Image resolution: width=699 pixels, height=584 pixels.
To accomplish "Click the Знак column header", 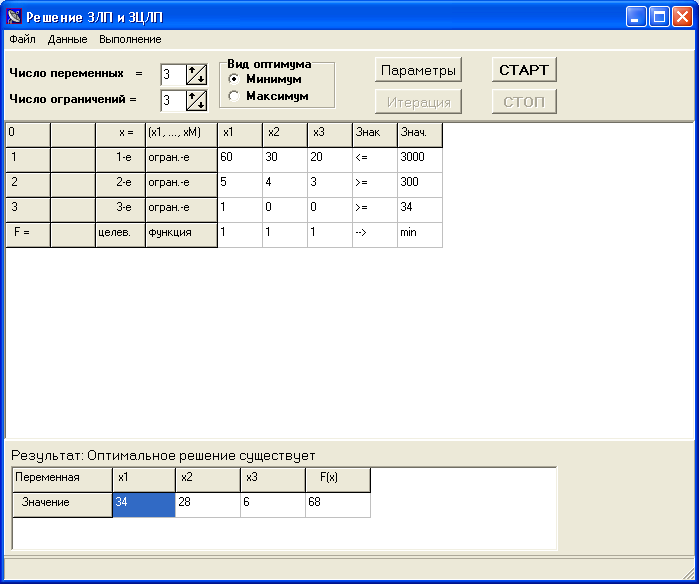I will [x=375, y=135].
